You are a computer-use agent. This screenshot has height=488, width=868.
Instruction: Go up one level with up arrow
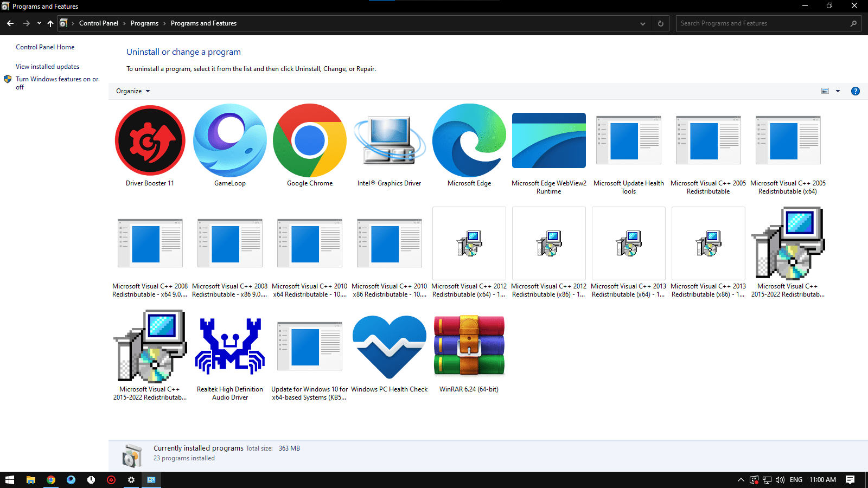coord(50,23)
